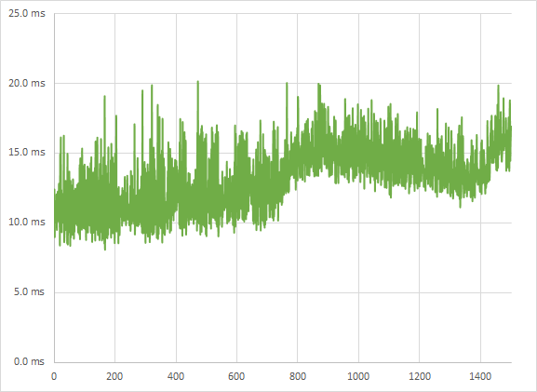Click the 5.0 ms y-axis label

(29, 292)
